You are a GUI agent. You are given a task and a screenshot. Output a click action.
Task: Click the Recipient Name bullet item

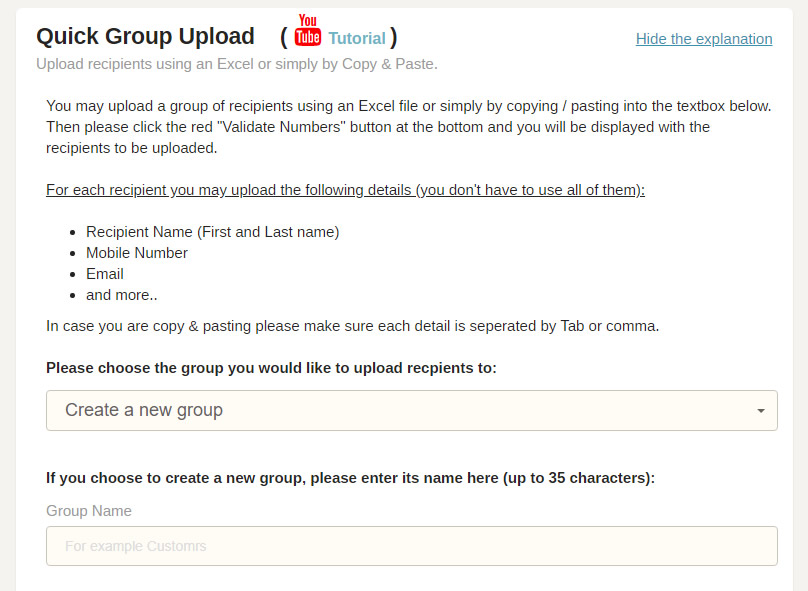point(212,232)
